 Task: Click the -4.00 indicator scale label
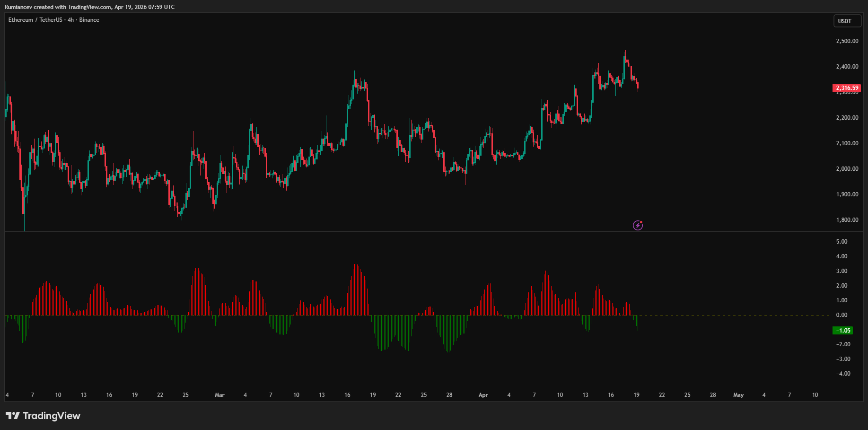point(843,374)
